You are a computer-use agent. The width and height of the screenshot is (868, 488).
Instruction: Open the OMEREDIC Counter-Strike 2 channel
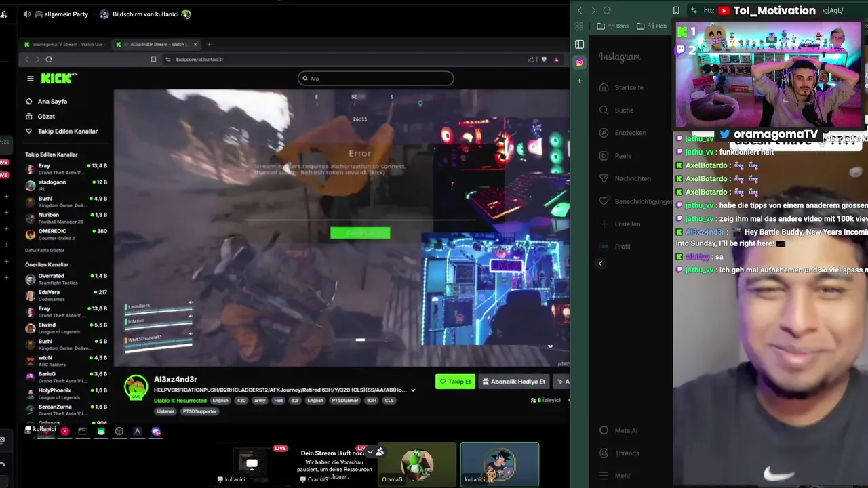[x=66, y=234]
